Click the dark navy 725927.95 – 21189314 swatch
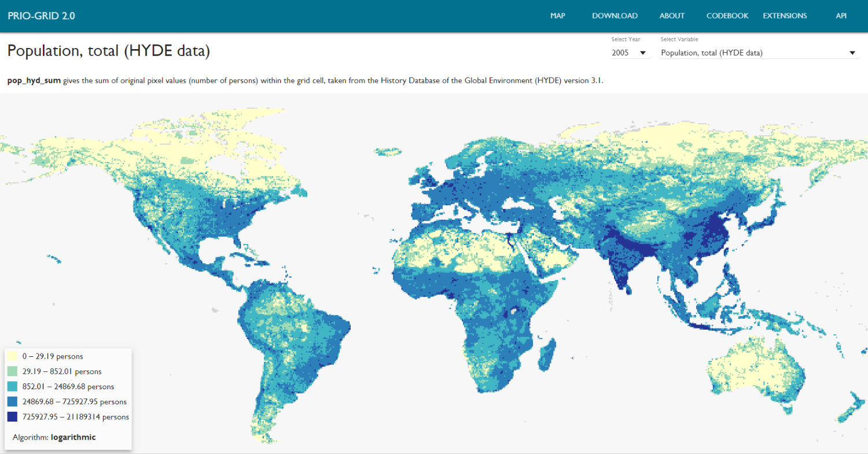Viewport: 868px width, 454px height. click(12, 417)
